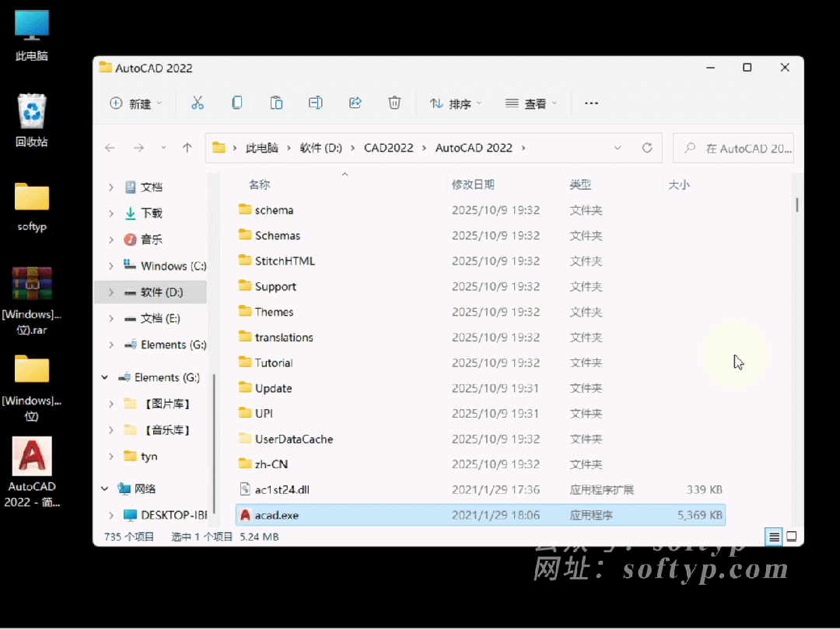Open 此电脑 desktop icon
The image size is (840, 630).
click(x=32, y=35)
